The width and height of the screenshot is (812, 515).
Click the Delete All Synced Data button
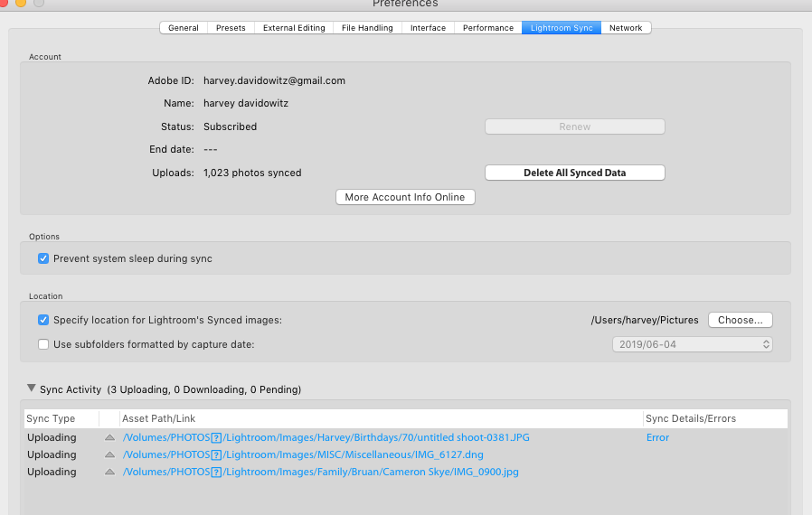click(575, 173)
